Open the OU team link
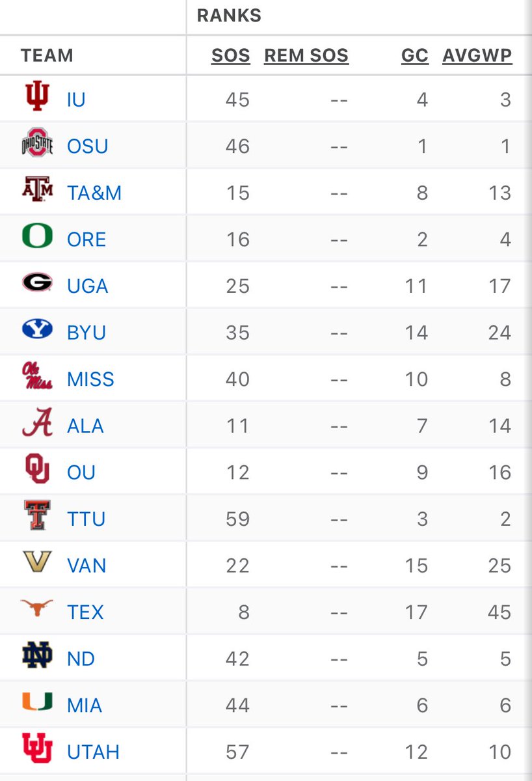 pos(81,472)
